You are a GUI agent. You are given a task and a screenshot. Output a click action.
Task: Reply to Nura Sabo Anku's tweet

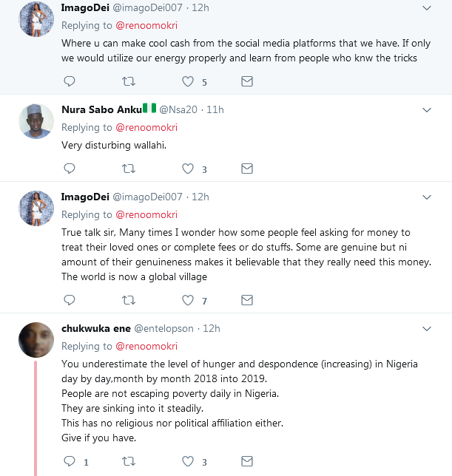click(x=70, y=169)
